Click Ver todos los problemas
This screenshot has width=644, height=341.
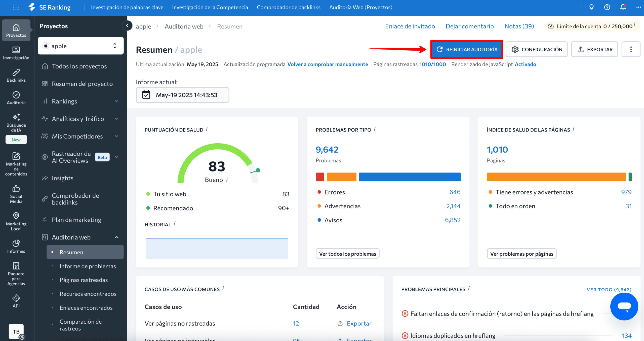pyautogui.click(x=347, y=254)
